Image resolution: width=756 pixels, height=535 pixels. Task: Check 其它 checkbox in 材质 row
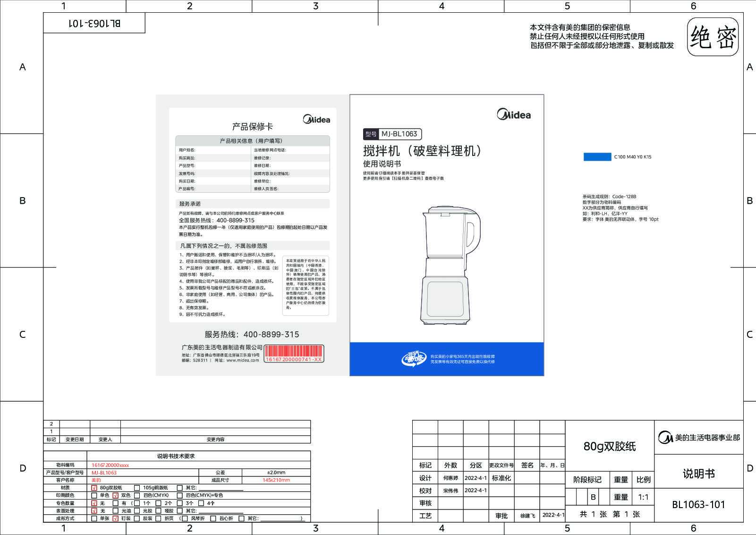pyautogui.click(x=180, y=488)
